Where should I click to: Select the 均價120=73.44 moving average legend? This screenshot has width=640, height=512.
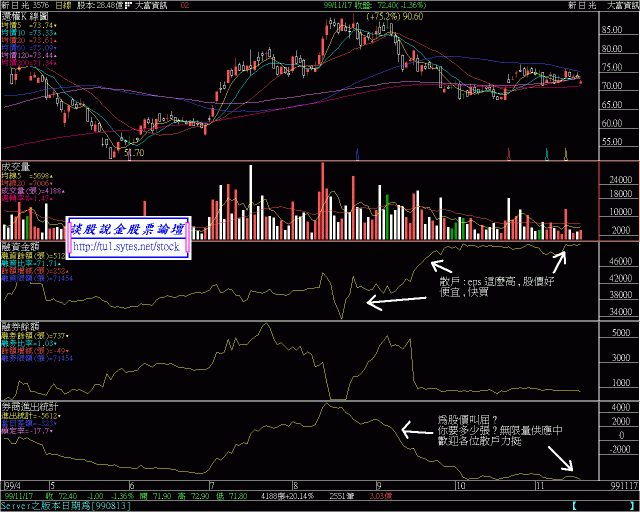(x=29, y=56)
